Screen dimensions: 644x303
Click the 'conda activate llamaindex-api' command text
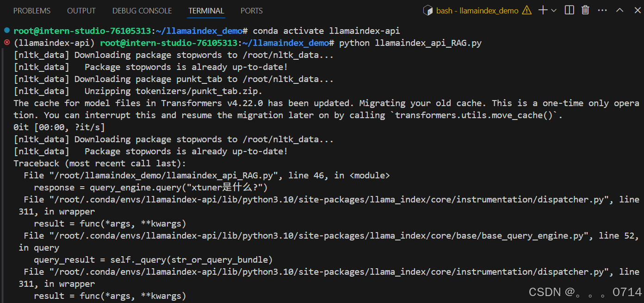[326, 31]
